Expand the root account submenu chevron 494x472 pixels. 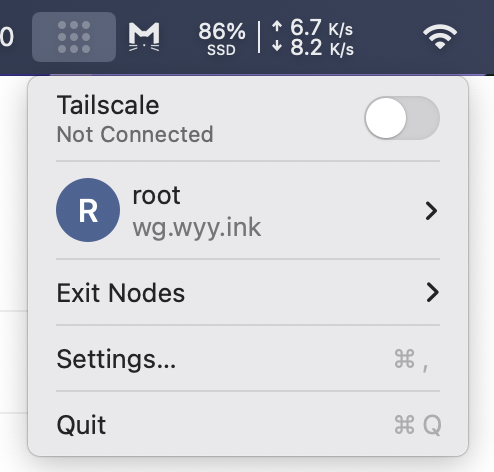click(x=431, y=211)
